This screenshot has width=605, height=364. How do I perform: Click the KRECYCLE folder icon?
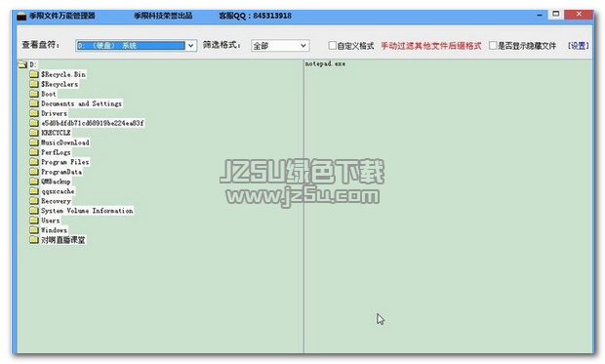[x=34, y=133]
